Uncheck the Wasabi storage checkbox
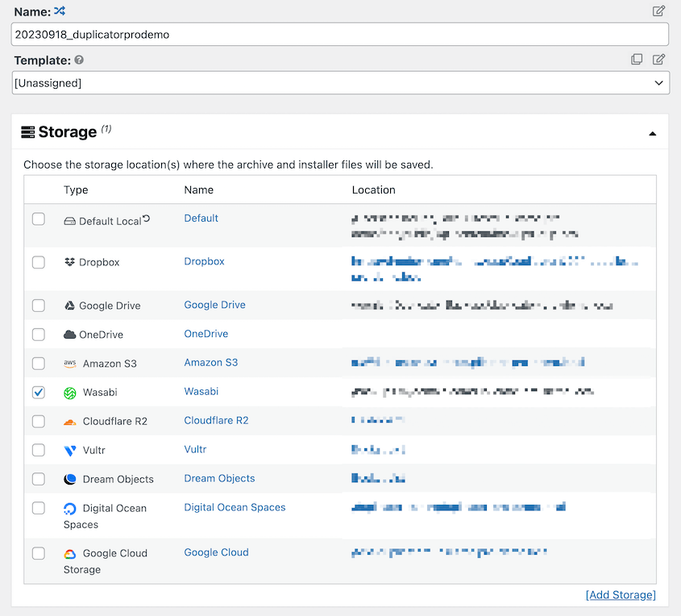This screenshot has width=681, height=616. (39, 393)
